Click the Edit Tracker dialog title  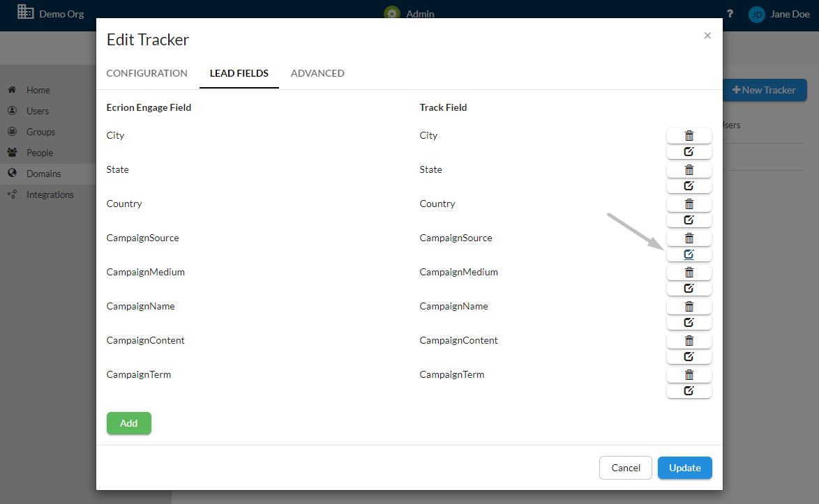pos(148,40)
